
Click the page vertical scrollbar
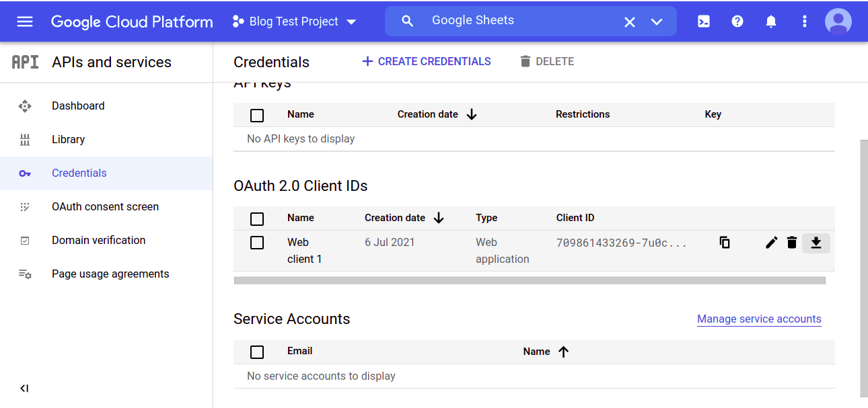[x=863, y=268]
